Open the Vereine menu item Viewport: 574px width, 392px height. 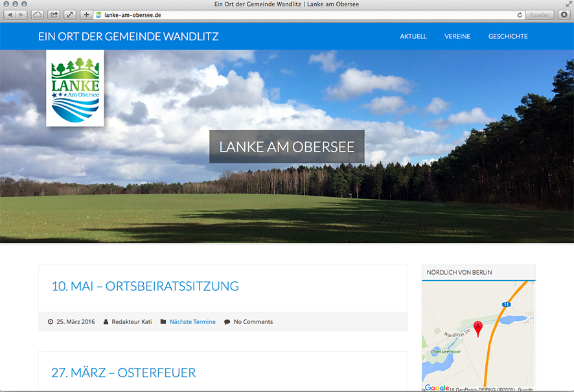(x=457, y=36)
